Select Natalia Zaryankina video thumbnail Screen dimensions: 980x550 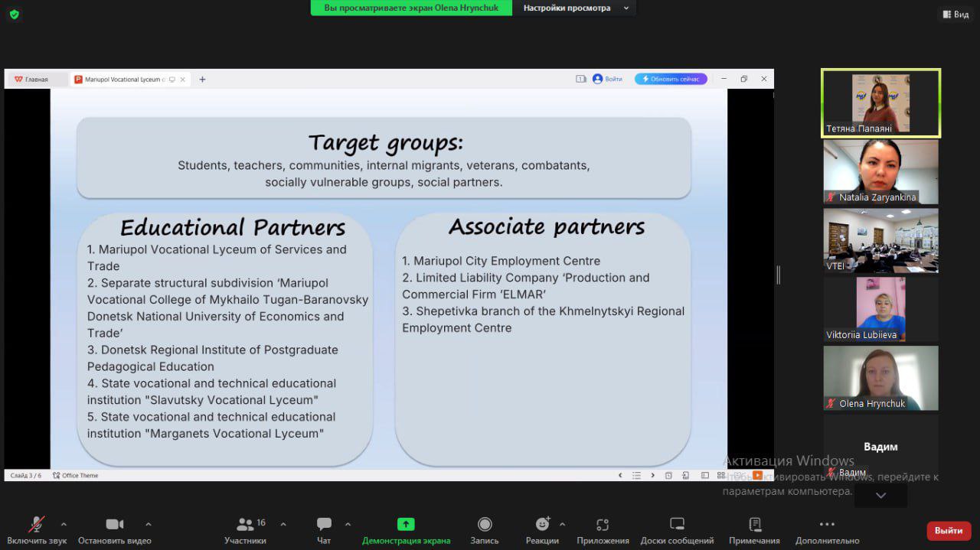tap(880, 172)
